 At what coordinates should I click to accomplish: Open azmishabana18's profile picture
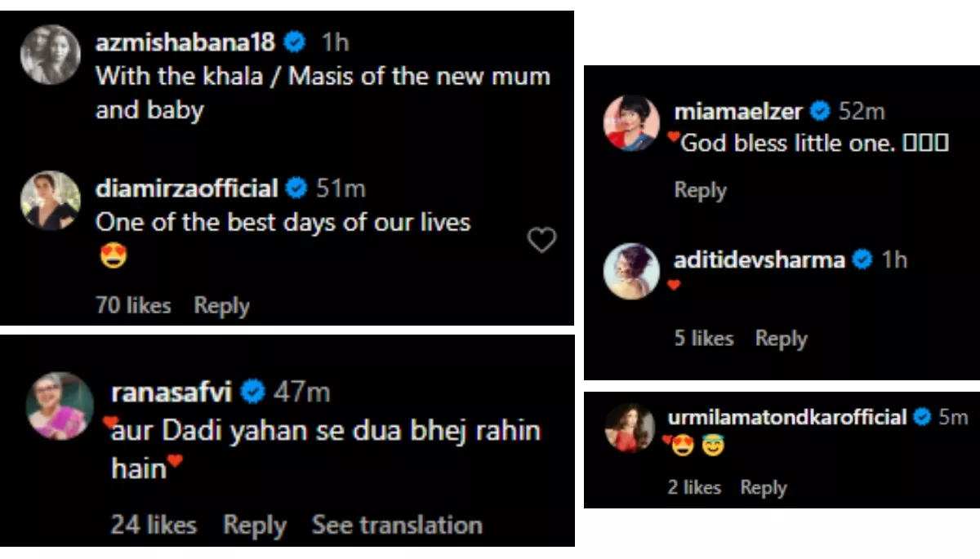click(50, 54)
